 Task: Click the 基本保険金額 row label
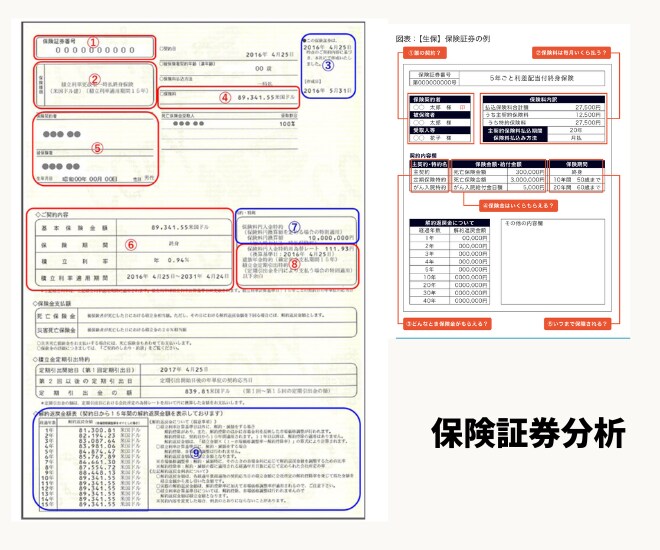click(x=75, y=228)
